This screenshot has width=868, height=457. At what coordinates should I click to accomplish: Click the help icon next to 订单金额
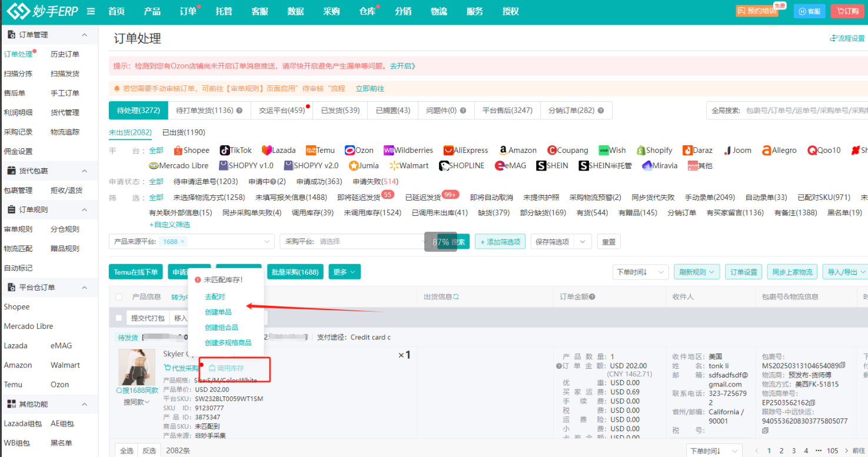(x=592, y=297)
